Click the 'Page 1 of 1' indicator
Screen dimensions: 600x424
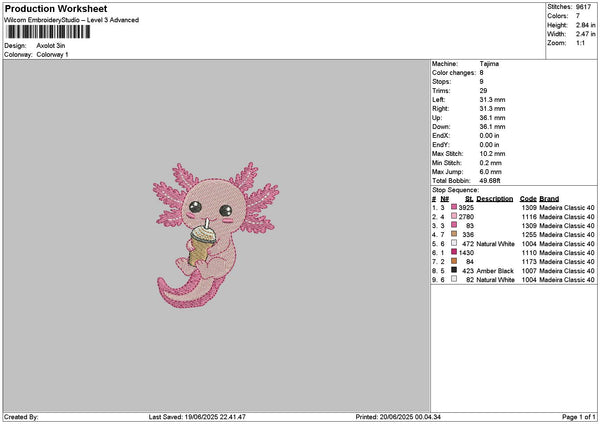(579, 417)
